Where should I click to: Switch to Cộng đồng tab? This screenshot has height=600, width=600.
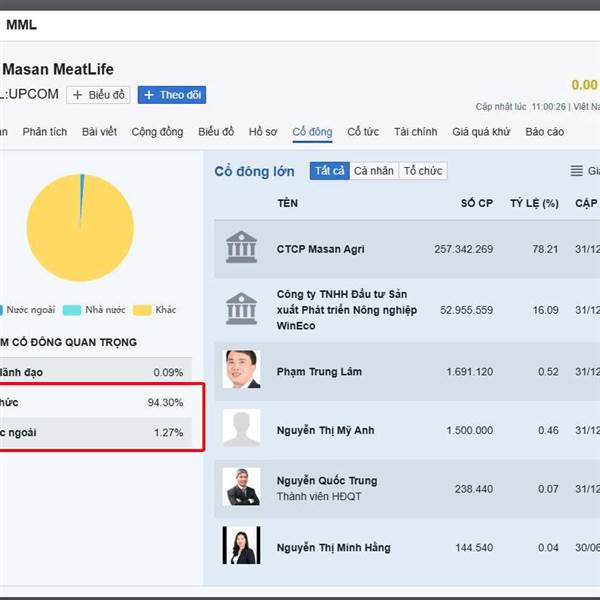point(157,132)
